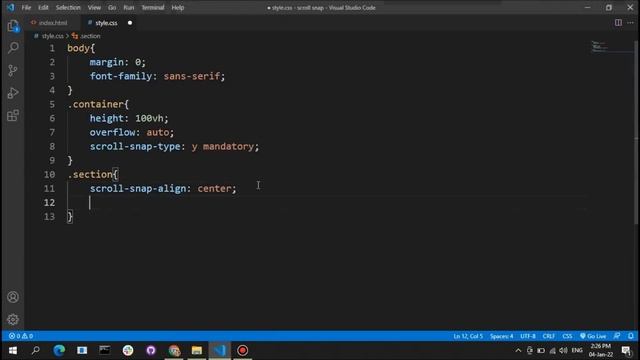Open the Go menu
Image resolution: width=640 pixels, height=360 pixels.
point(112,7)
